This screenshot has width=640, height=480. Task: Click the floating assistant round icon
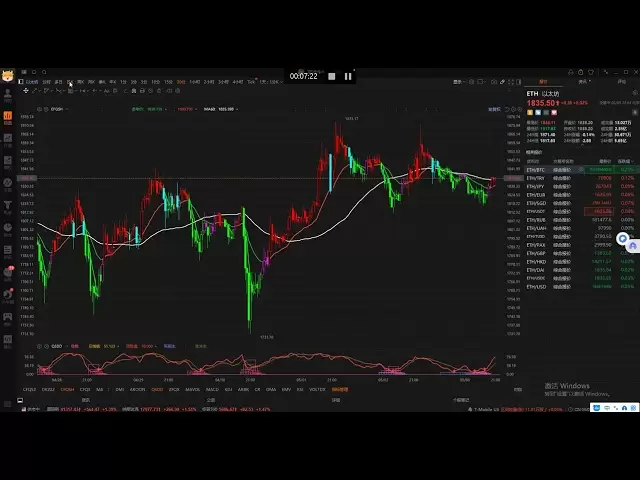pos(622,238)
